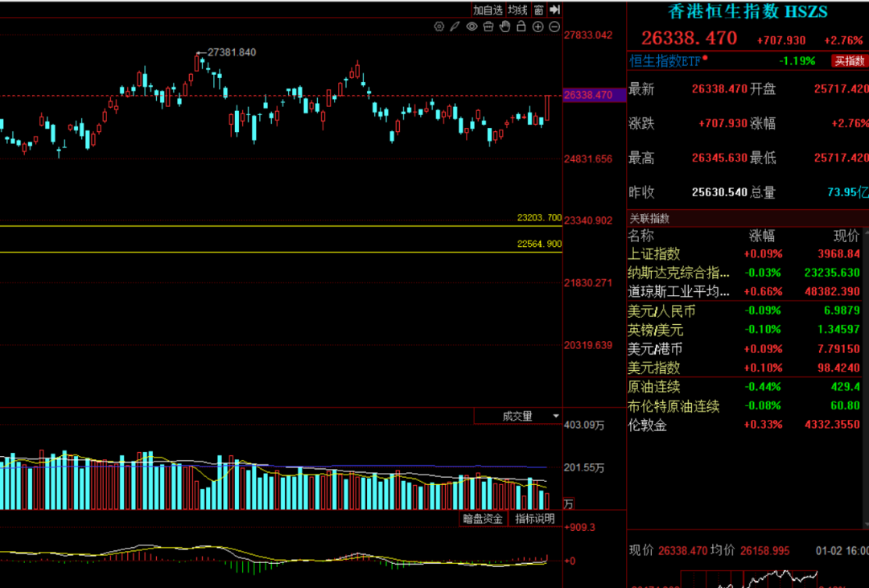869x588 pixels.
Task: Toggle the chart lock icon
Action: (x=521, y=27)
